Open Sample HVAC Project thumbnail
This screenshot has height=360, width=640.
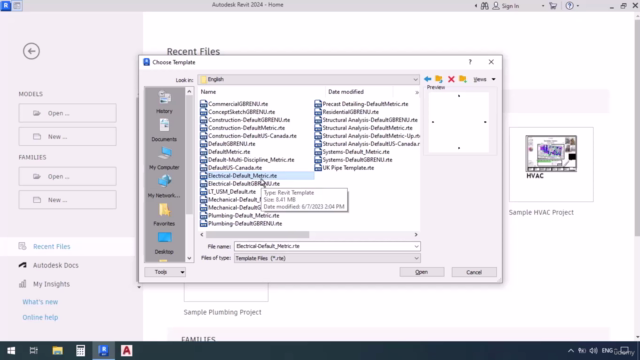pyautogui.click(x=551, y=164)
